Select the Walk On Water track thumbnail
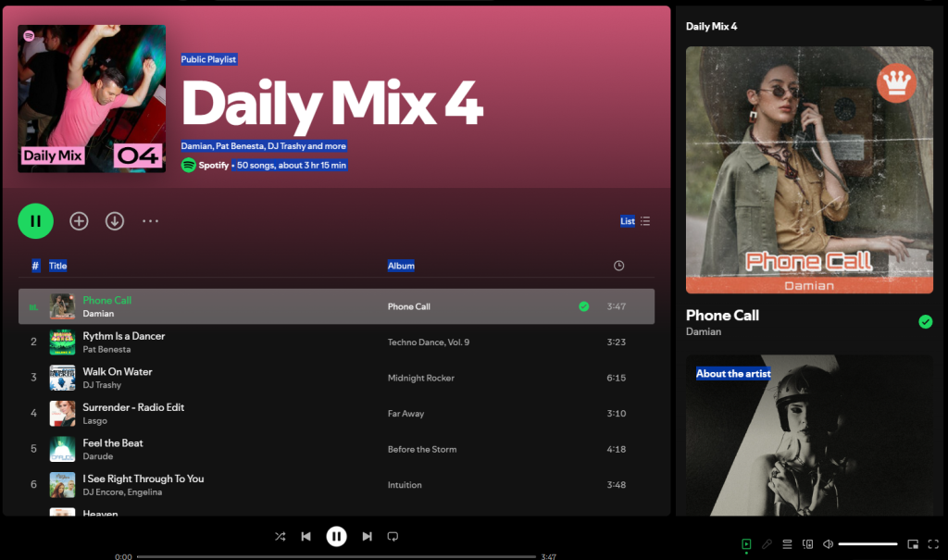Image resolution: width=948 pixels, height=560 pixels. 62,378
